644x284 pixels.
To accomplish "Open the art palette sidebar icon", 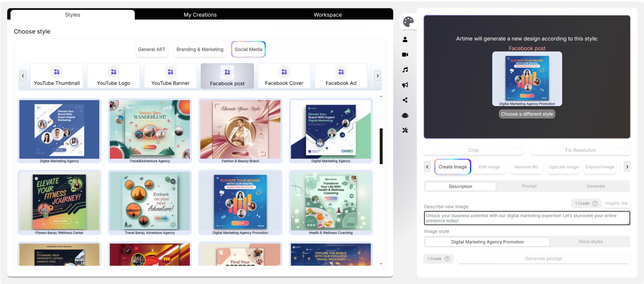I will tap(408, 22).
